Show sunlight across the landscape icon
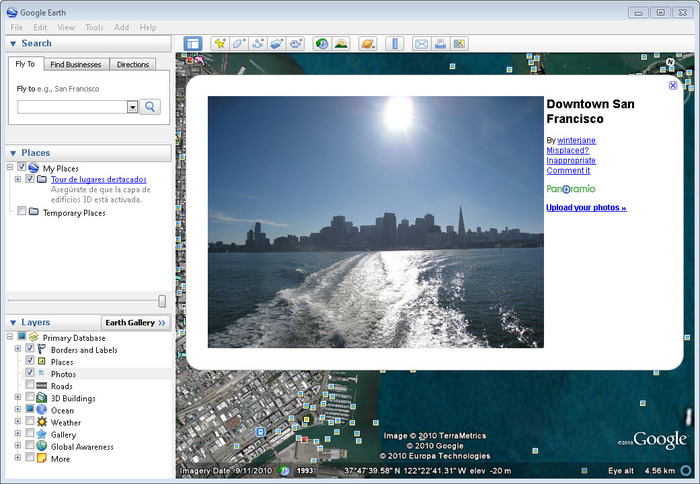The height and width of the screenshot is (484, 700). (341, 44)
